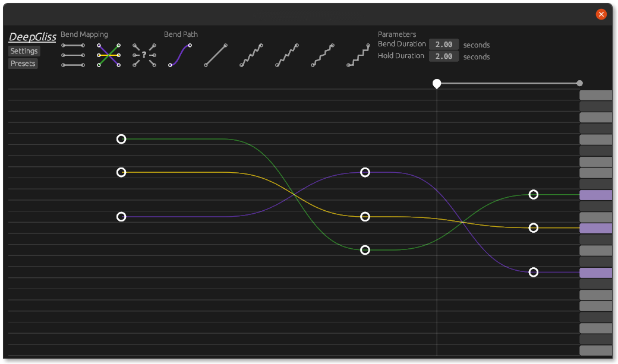Choose the random question-mark bend mapping
The image size is (618, 364).
tap(144, 55)
